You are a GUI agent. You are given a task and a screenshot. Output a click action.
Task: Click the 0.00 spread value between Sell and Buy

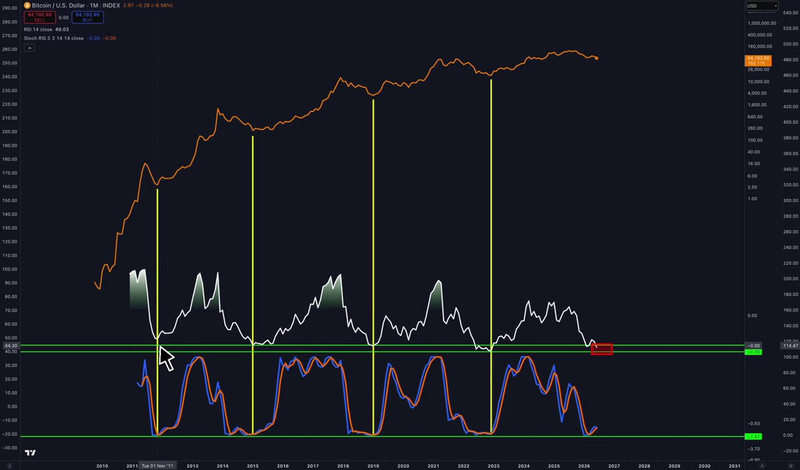63,17
